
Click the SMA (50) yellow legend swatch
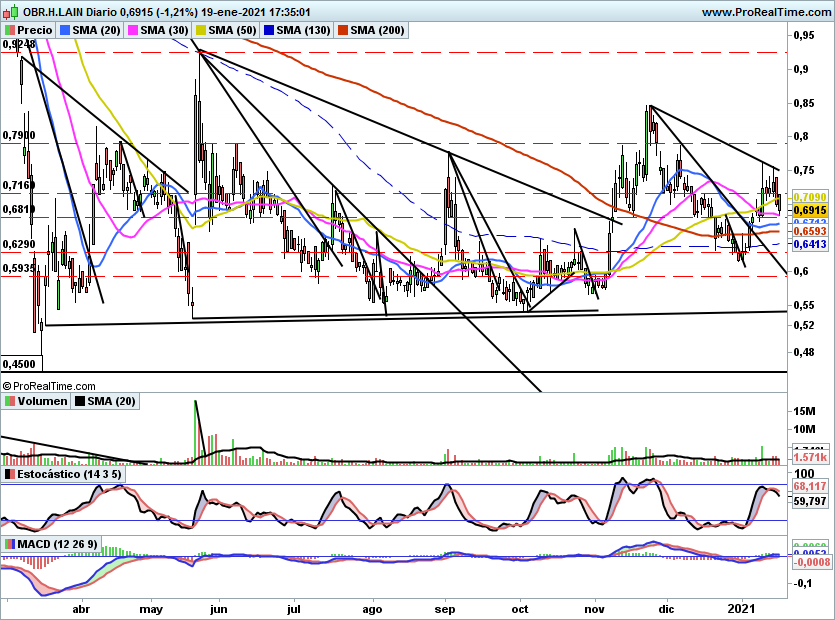click(200, 30)
